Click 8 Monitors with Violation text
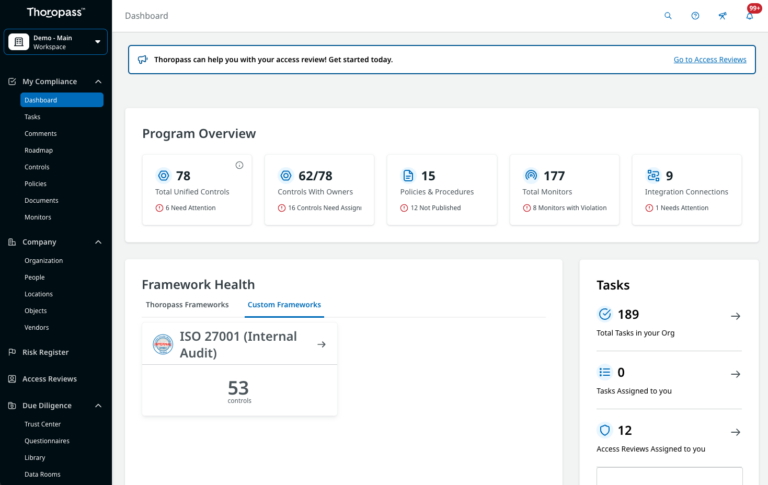 (570, 208)
